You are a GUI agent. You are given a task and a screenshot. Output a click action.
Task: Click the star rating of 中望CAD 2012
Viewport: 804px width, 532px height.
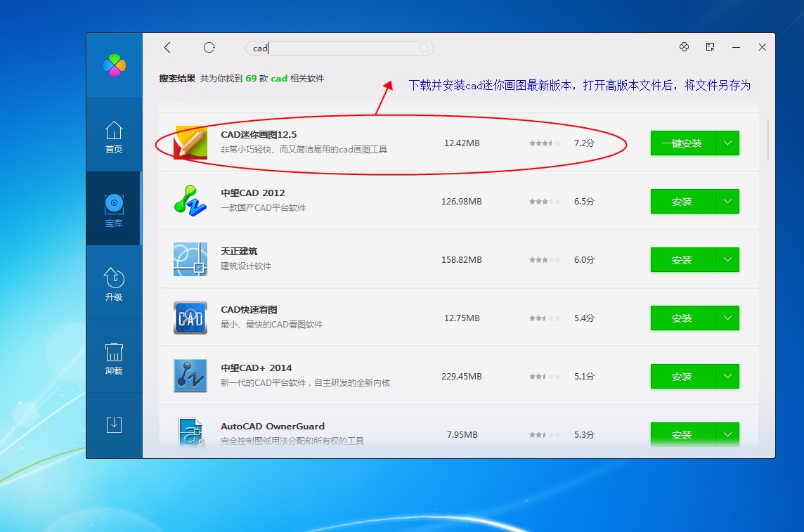545,202
